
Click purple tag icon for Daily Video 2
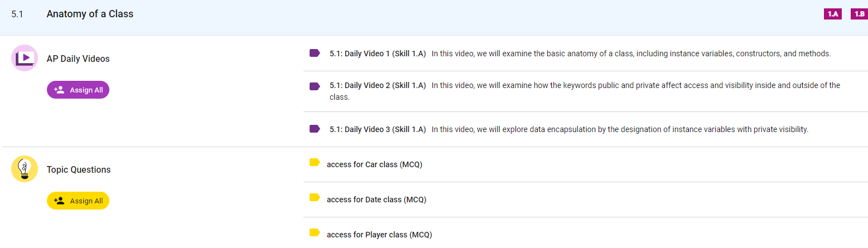(315, 86)
